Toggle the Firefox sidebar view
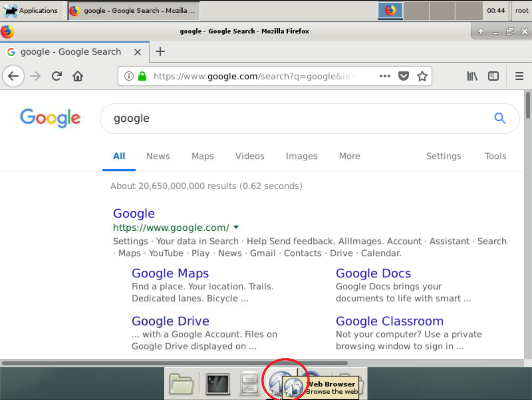Viewport: 532px width, 400px height. coord(493,76)
